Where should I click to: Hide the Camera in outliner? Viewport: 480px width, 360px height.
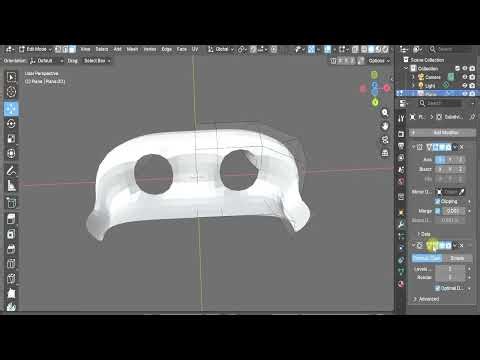465,77
